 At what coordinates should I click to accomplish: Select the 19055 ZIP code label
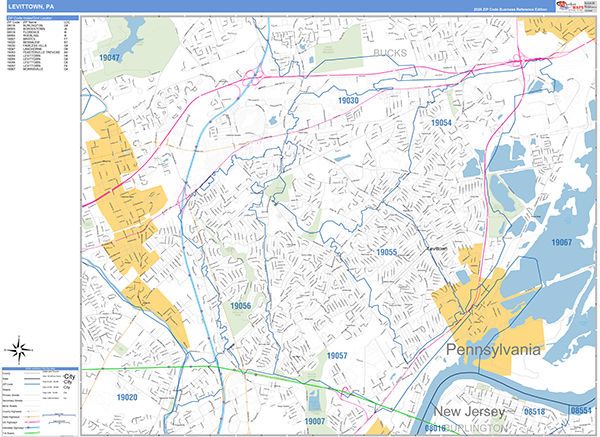coord(386,252)
